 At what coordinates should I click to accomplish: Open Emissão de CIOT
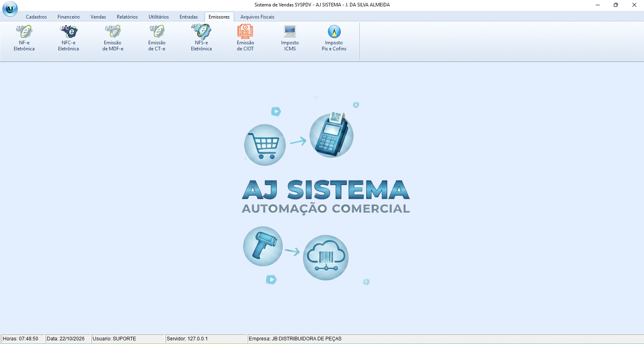click(245, 38)
